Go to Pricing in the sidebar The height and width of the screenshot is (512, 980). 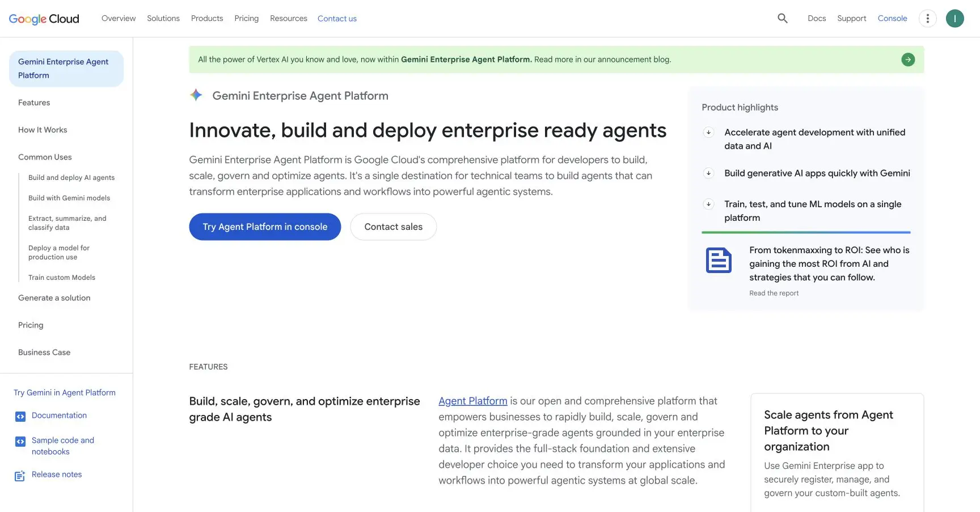click(x=31, y=325)
